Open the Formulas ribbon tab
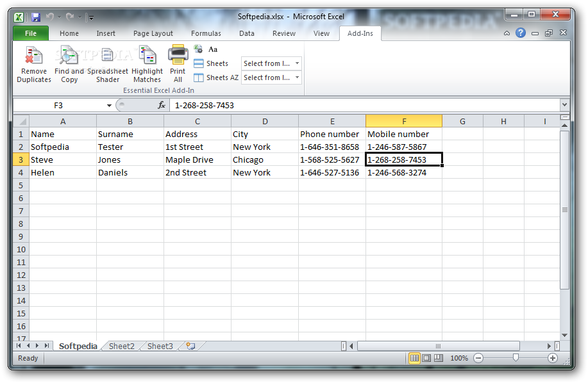 [x=206, y=33]
